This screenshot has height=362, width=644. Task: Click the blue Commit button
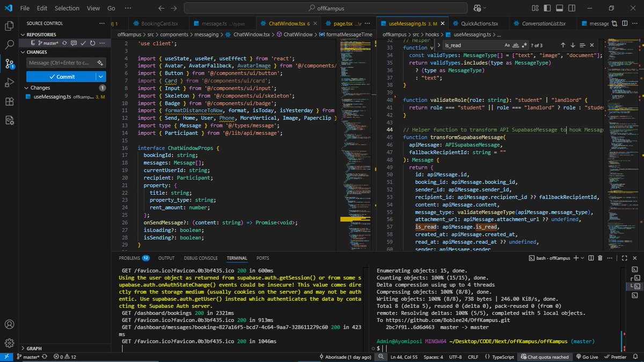pyautogui.click(x=61, y=77)
